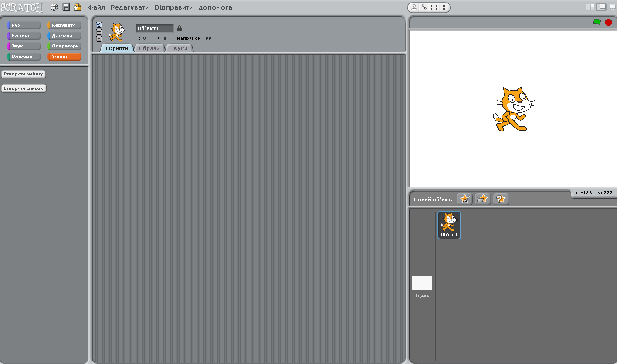The image size is (617, 364).
Task: Click the SCRATCH logo
Action: tap(22, 7)
